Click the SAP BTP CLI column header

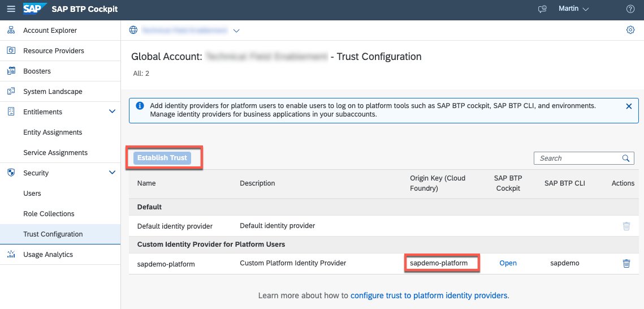565,183
